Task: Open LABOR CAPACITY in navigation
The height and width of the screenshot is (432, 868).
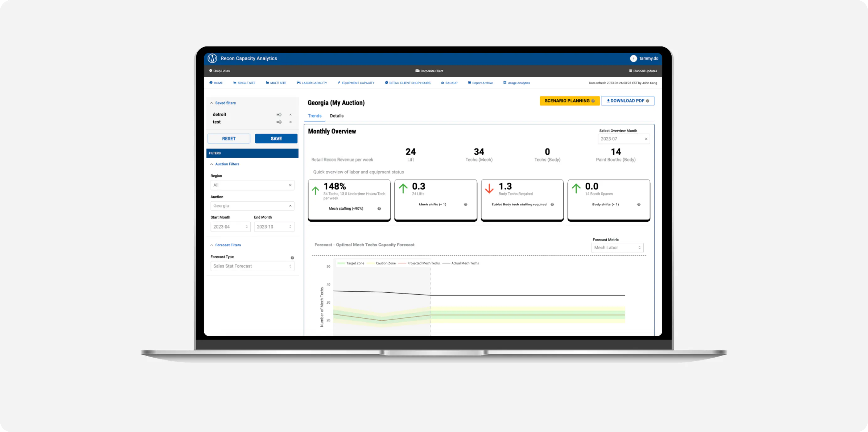Action: pyautogui.click(x=312, y=83)
